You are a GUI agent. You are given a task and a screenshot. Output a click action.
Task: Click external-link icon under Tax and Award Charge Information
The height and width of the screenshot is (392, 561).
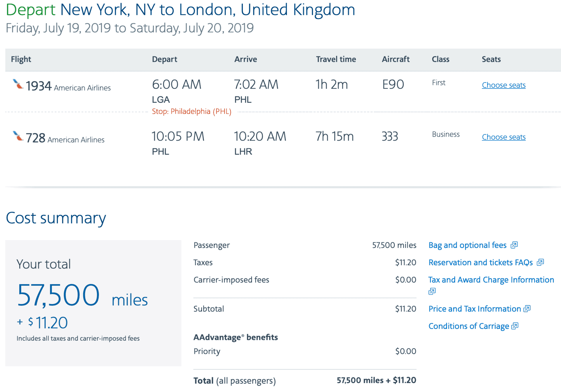[432, 291]
